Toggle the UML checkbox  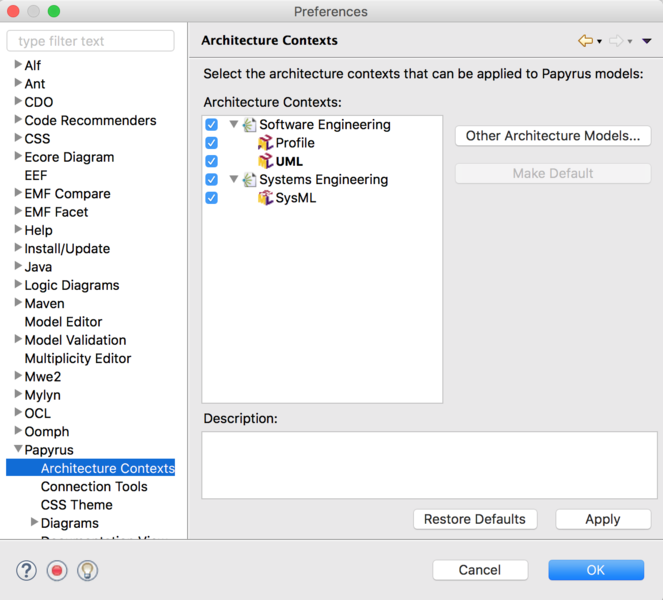click(211, 161)
